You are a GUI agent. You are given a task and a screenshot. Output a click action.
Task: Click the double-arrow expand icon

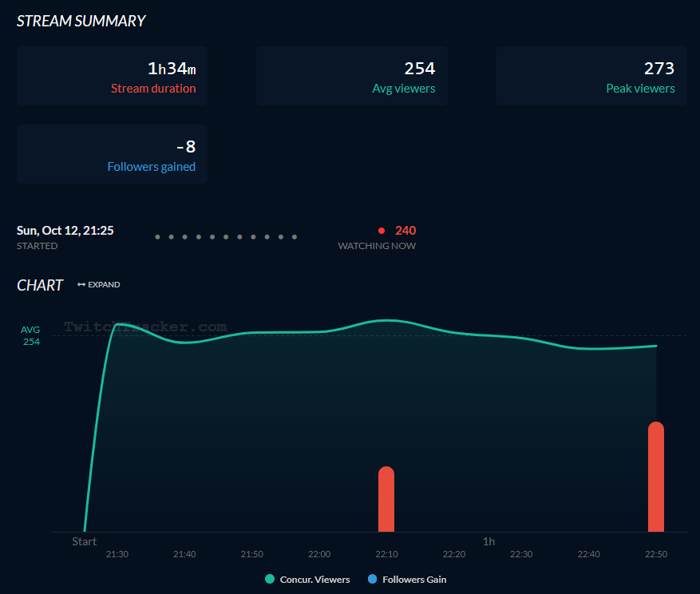pyautogui.click(x=81, y=284)
